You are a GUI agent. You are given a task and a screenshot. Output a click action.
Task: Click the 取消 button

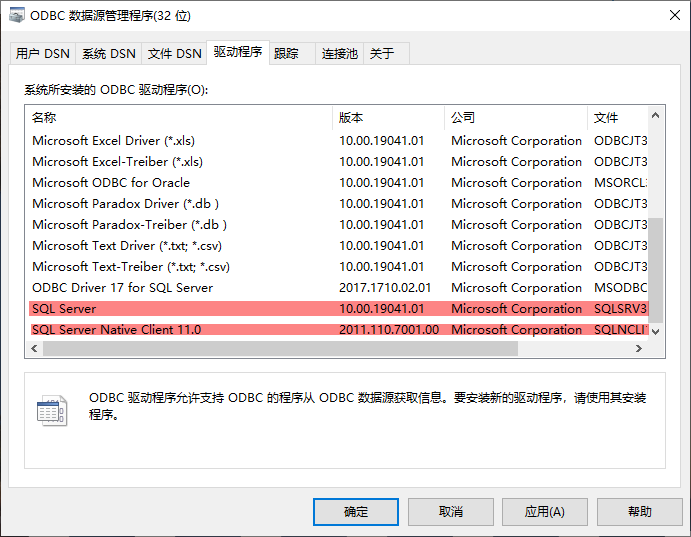pos(450,512)
